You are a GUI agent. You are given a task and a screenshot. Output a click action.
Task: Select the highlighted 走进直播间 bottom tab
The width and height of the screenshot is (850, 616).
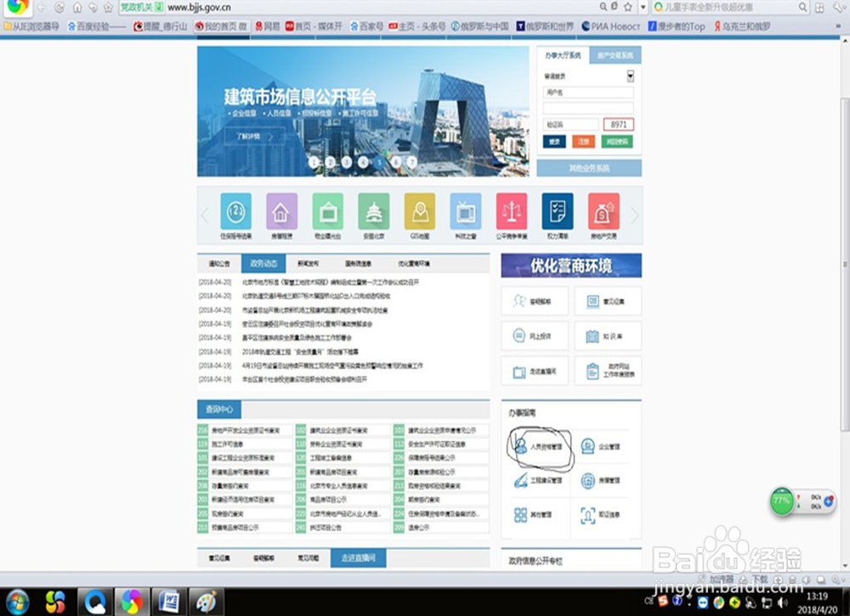click(359, 557)
